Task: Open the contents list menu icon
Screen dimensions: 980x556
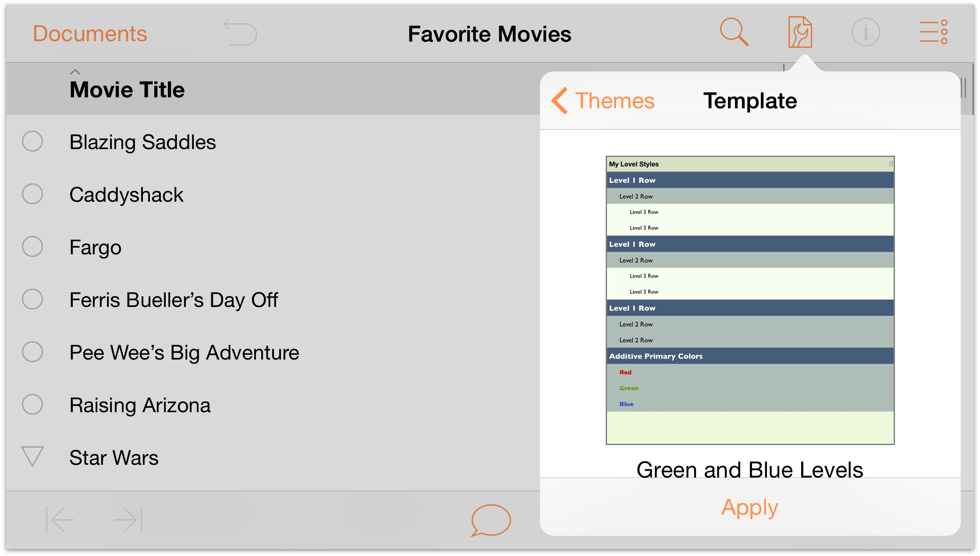Action: (x=934, y=32)
